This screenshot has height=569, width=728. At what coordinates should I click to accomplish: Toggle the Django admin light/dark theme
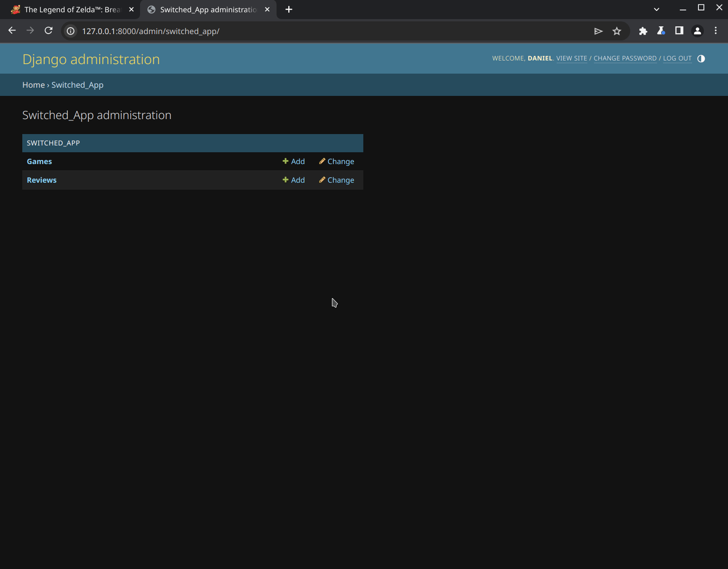coord(701,59)
